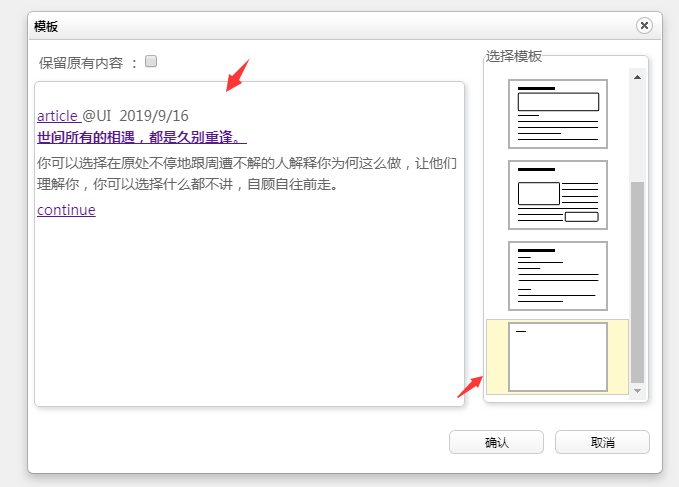Click the 模板 dialog title
This screenshot has width=679, height=487.
(x=46, y=26)
